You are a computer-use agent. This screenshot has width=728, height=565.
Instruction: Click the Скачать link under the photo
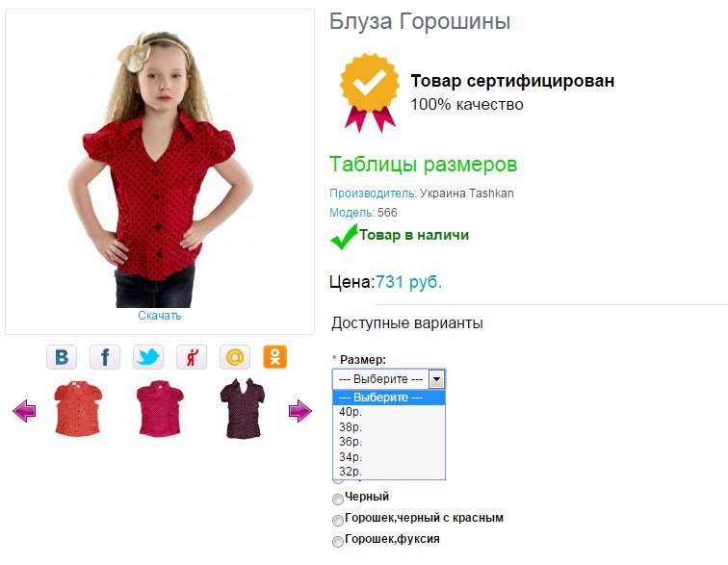(x=159, y=316)
